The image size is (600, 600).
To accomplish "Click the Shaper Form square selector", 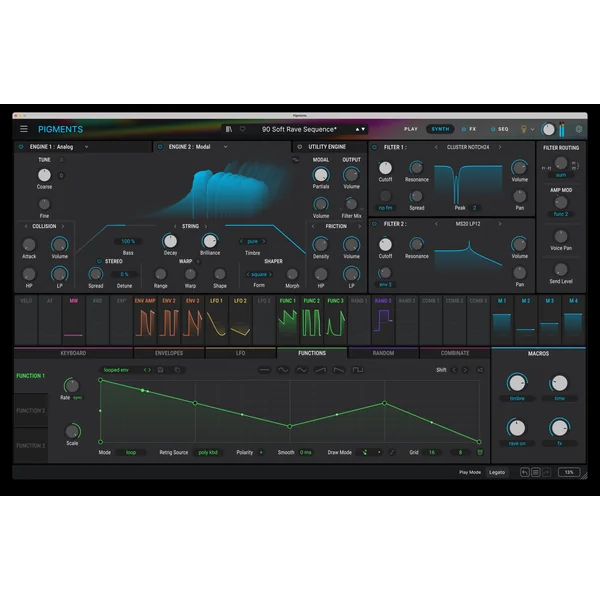I will (x=259, y=274).
